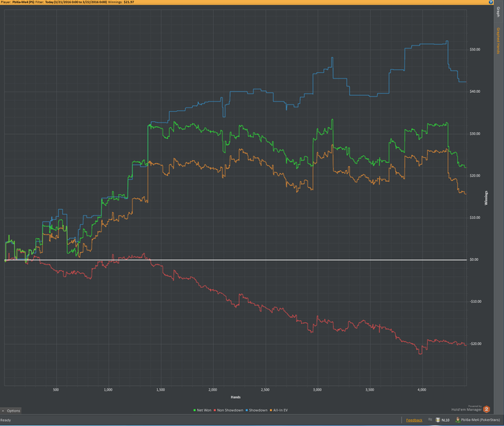The height and width of the screenshot is (426, 504).
Task: Toggle the Showdown legend entry
Action: tap(256, 410)
